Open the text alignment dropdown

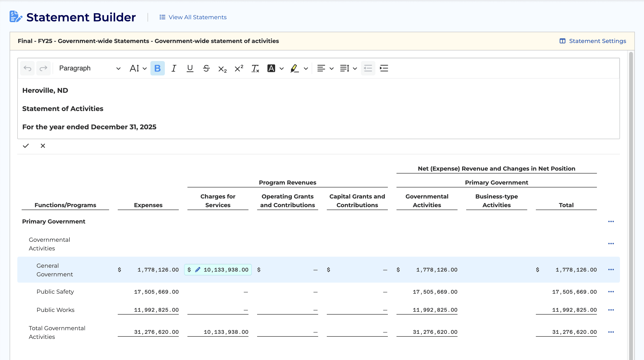[324, 68]
